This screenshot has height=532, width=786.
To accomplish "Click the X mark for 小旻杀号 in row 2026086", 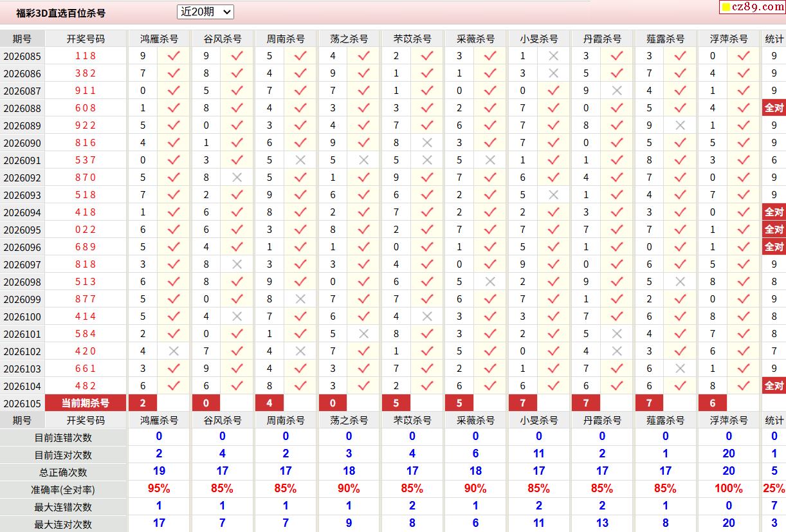I will point(553,73).
